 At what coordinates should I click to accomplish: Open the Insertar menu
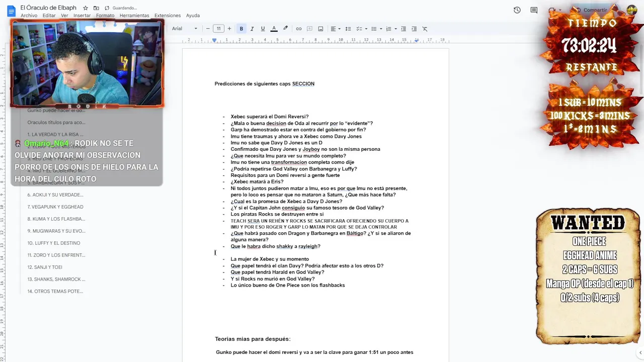(x=82, y=16)
